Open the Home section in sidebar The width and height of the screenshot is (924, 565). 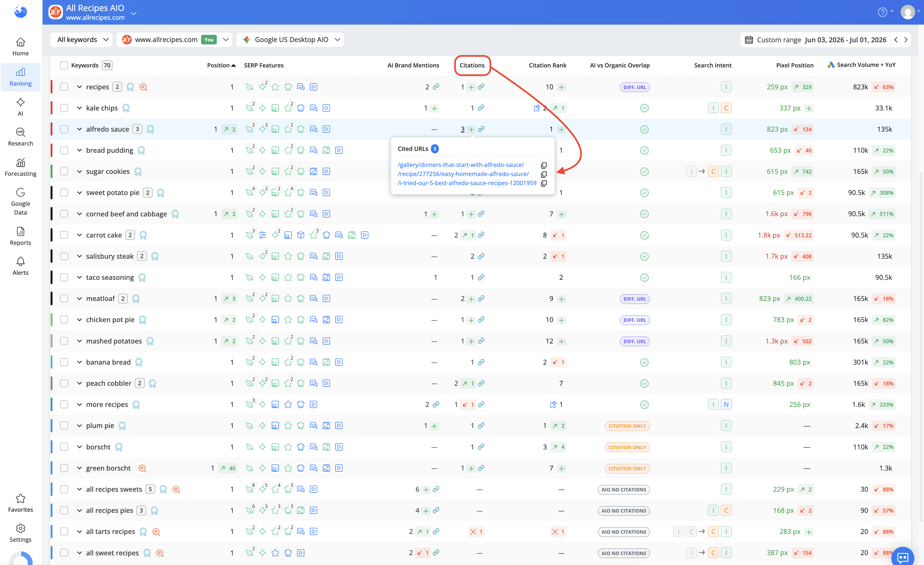tap(20, 47)
